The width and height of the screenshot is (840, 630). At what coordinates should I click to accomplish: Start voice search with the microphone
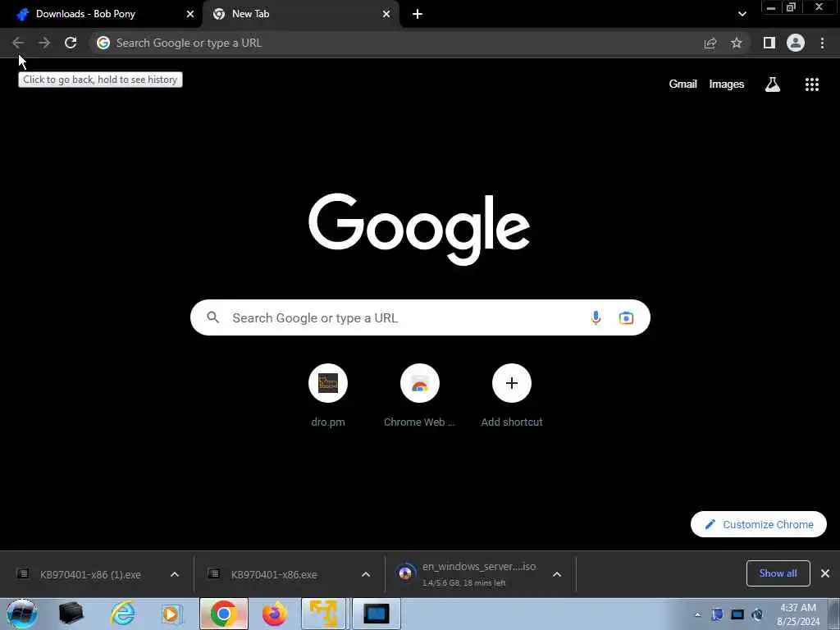[596, 317]
